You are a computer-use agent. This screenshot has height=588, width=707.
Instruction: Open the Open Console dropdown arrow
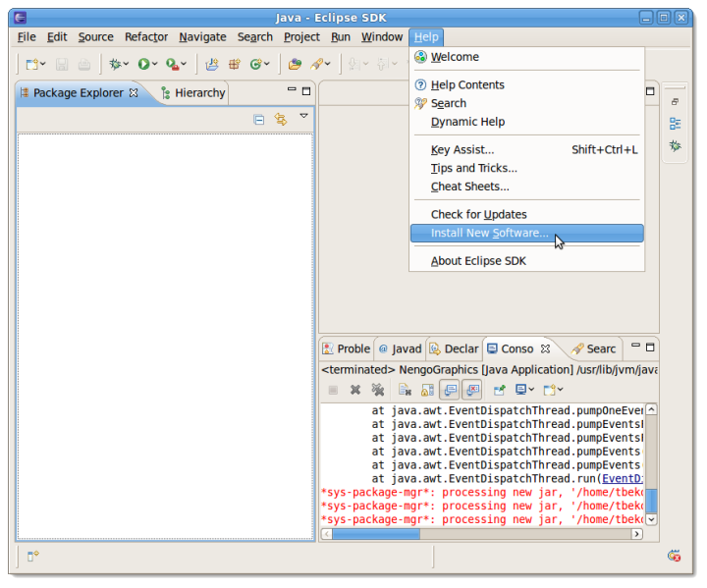click(561, 389)
